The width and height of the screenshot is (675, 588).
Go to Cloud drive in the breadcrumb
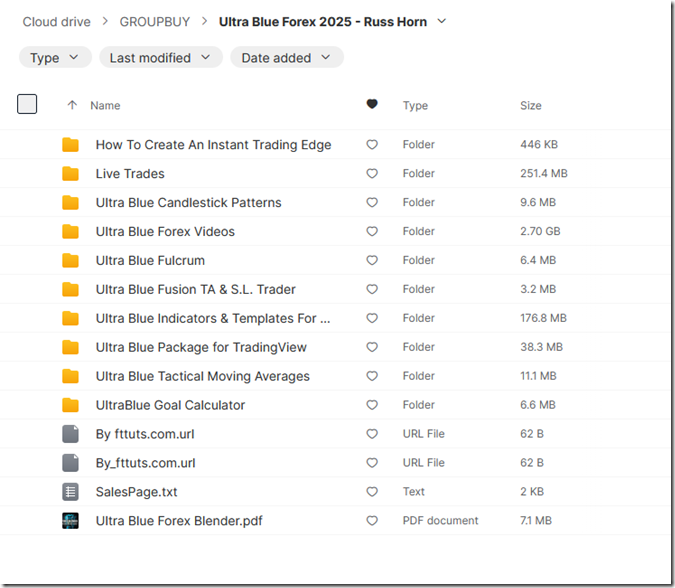[56, 22]
